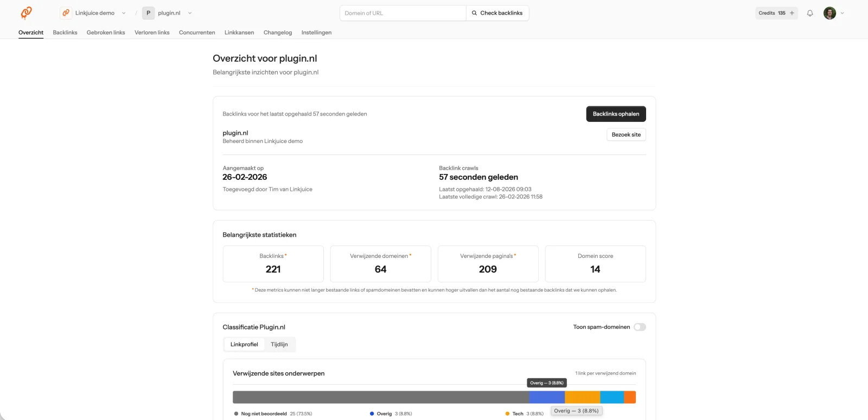Focus the Domein of URL input

(x=403, y=13)
